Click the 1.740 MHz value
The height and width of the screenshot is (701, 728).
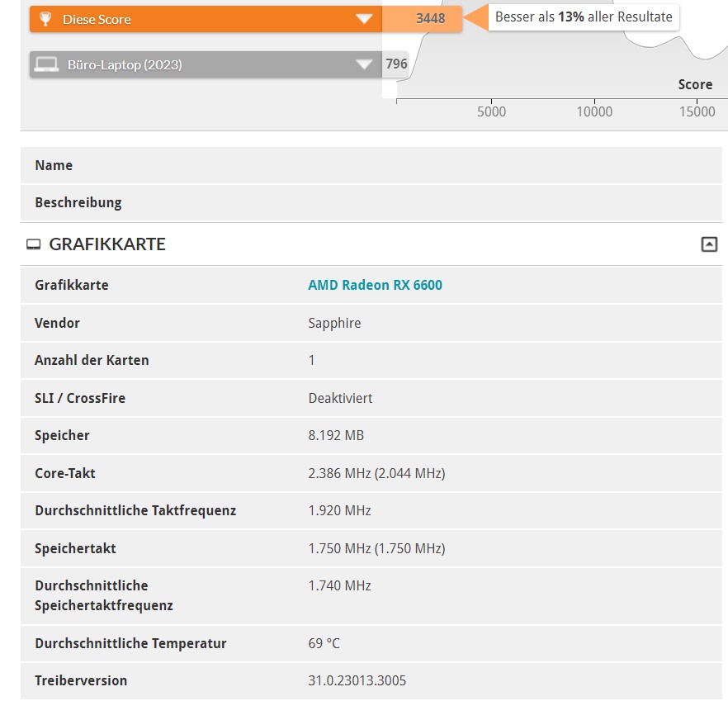coord(340,585)
